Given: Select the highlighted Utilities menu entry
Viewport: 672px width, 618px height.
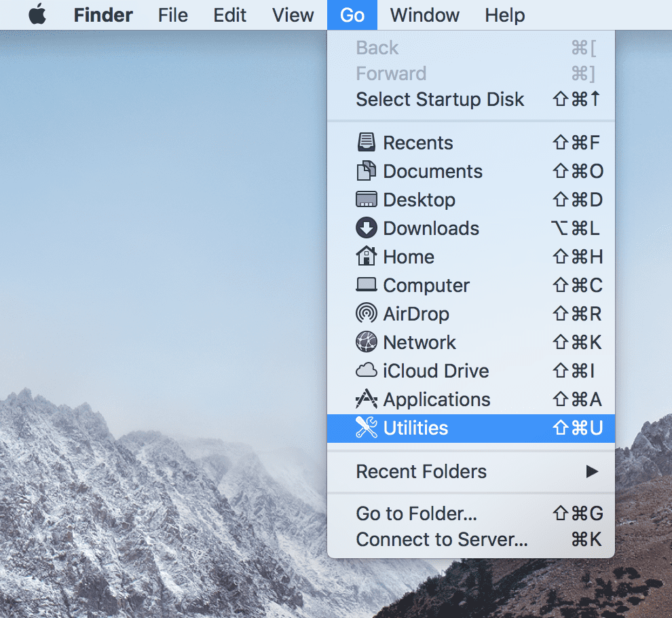Looking at the screenshot, I should pos(415,428).
